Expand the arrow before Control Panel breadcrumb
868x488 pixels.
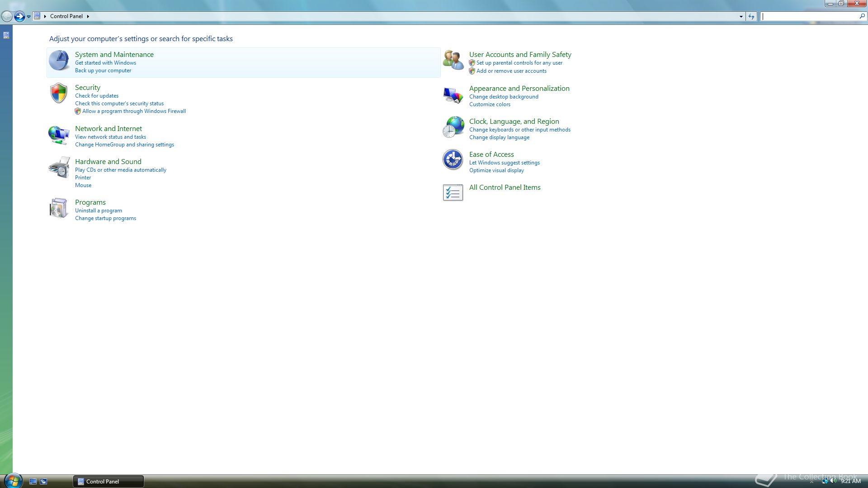(x=45, y=16)
